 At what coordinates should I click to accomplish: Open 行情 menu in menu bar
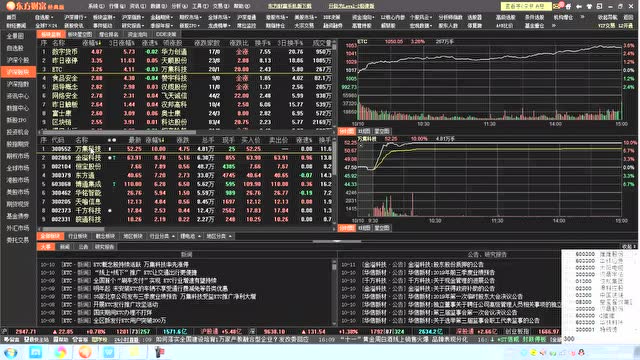pos(117,6)
